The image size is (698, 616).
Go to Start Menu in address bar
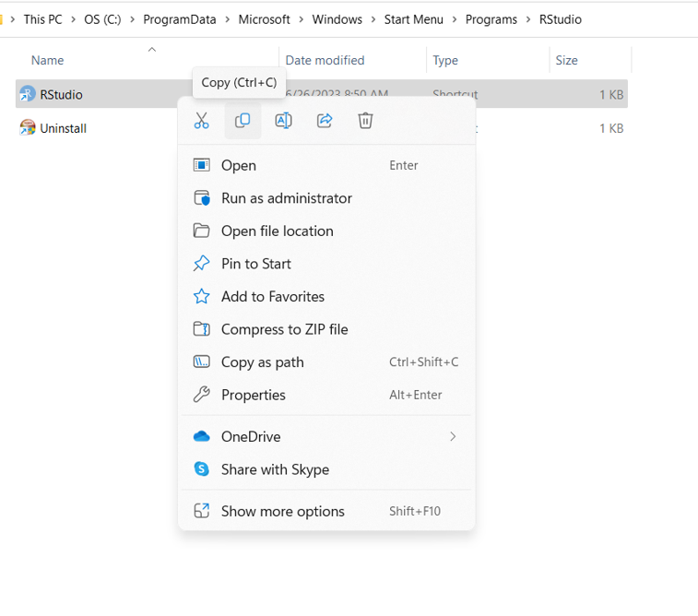(x=413, y=18)
